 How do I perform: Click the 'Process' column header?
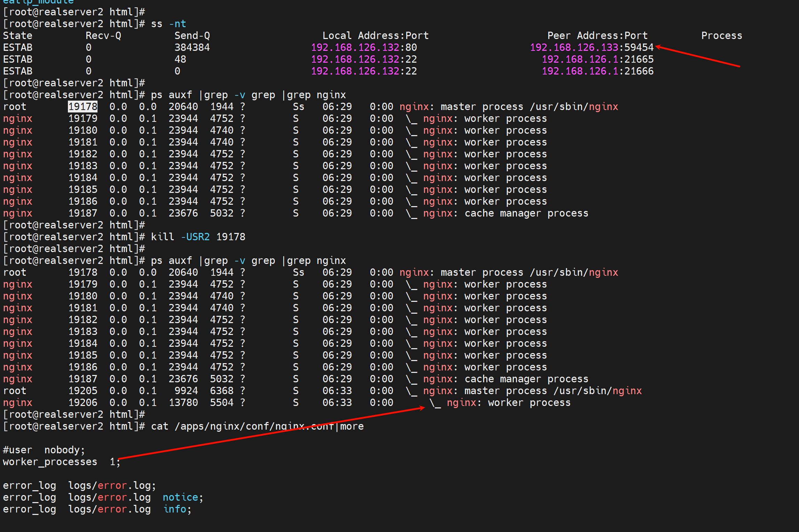pyautogui.click(x=721, y=36)
